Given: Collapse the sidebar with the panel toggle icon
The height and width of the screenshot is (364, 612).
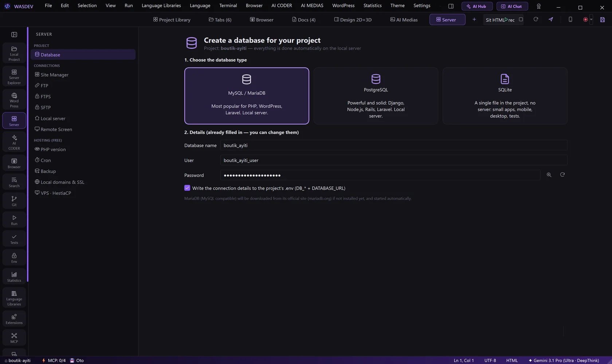Looking at the screenshot, I should click(14, 35).
